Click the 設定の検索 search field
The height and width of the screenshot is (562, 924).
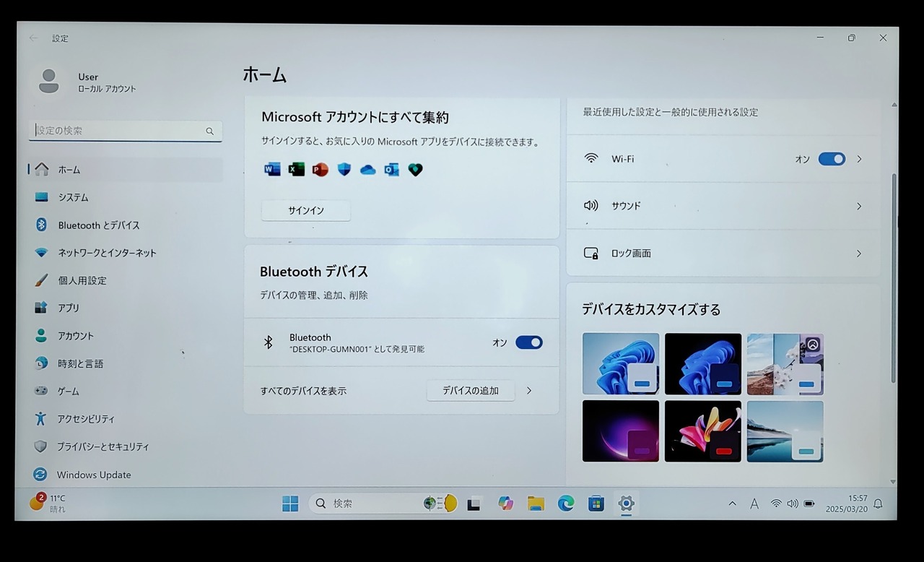[126, 131]
